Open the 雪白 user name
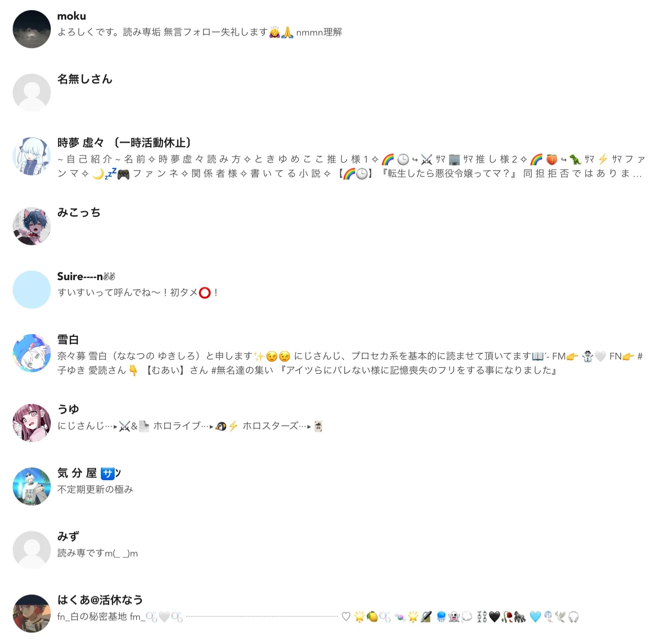The width and height of the screenshot is (662, 644). 68,340
